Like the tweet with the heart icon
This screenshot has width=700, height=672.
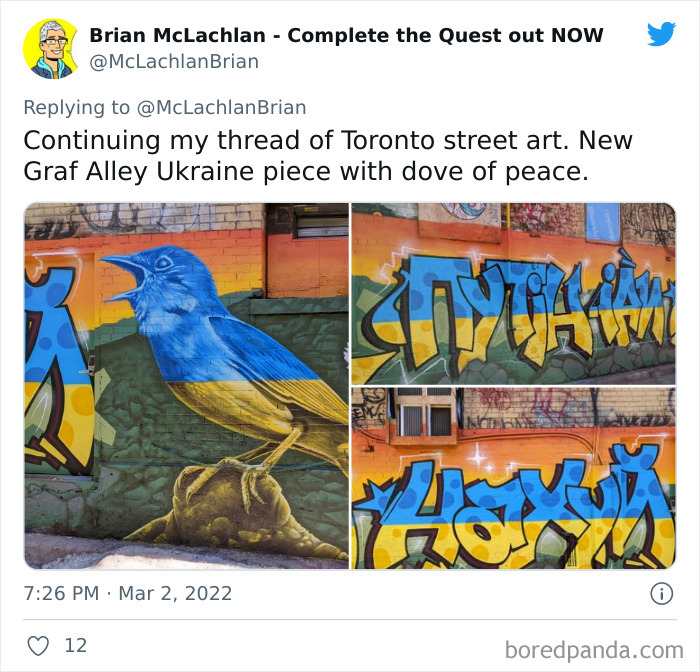[38, 646]
